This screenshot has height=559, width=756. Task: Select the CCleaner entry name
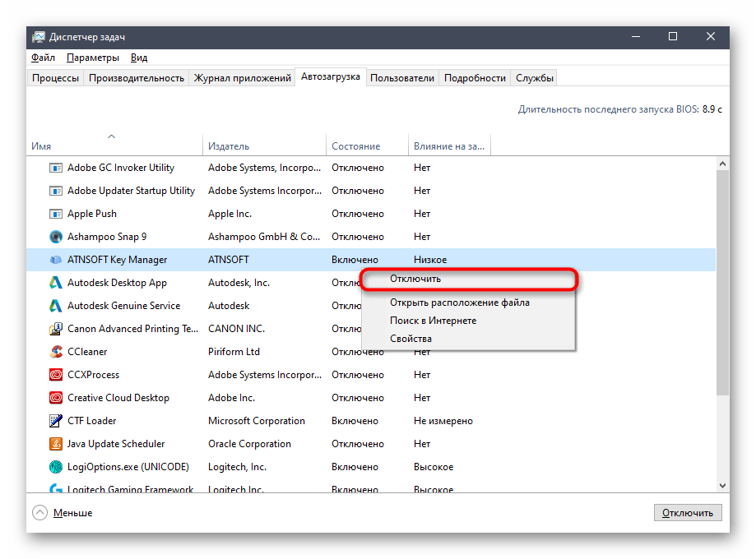pos(87,352)
